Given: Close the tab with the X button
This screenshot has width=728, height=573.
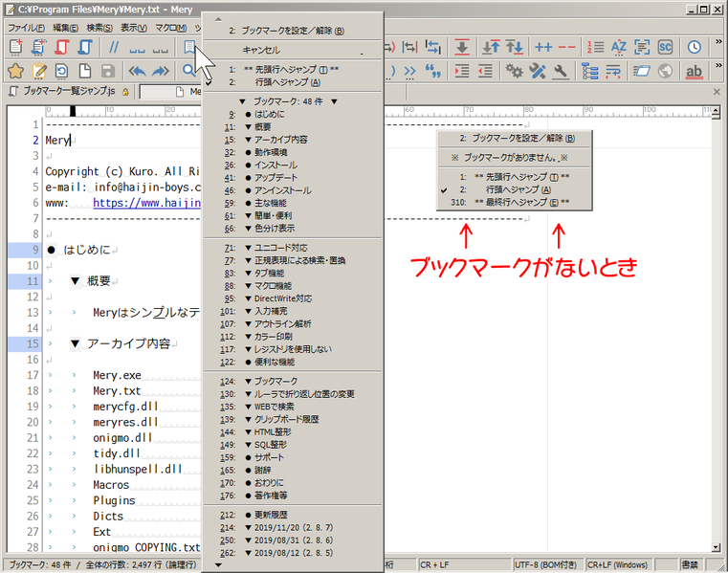Looking at the screenshot, I should coord(717,92).
